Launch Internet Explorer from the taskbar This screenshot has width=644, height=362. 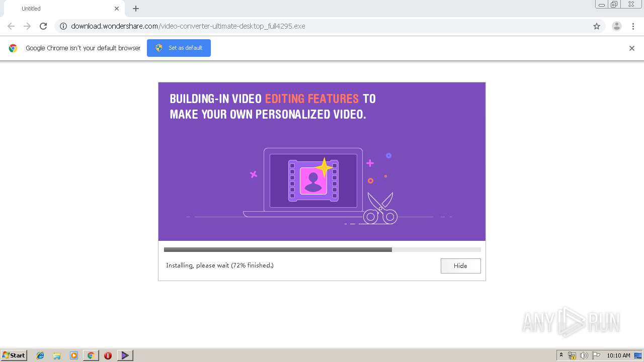click(40, 355)
